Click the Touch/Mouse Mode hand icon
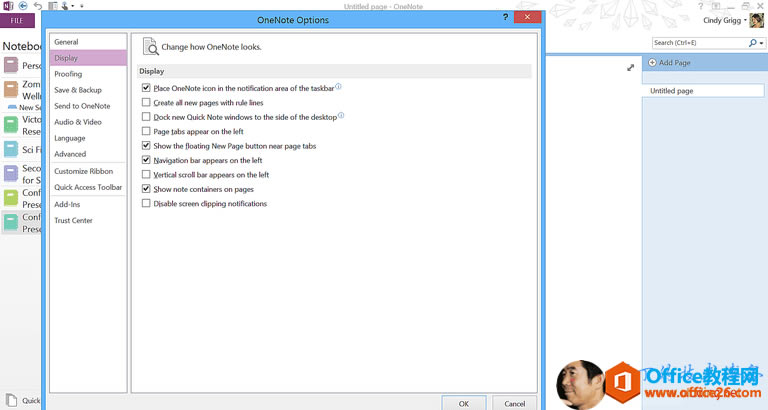The height and width of the screenshot is (410, 768). click(65, 6)
